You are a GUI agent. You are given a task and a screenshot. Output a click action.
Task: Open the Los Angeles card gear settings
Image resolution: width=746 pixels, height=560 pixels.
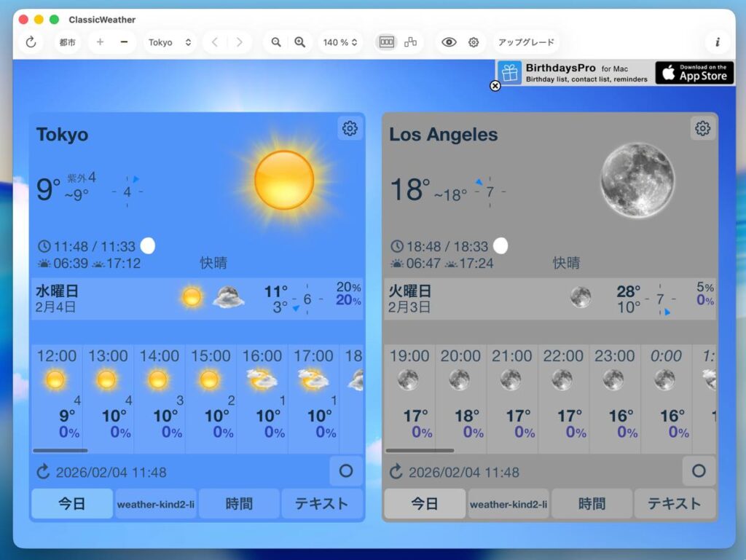pyautogui.click(x=702, y=129)
